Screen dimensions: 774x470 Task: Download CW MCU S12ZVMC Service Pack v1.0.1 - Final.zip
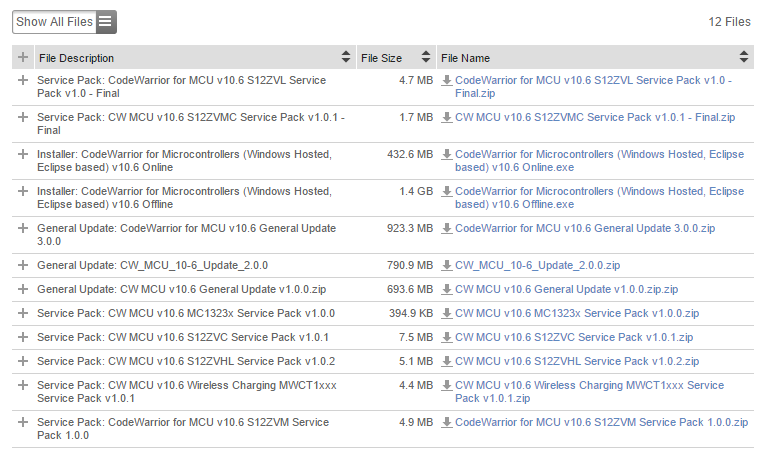(595, 117)
